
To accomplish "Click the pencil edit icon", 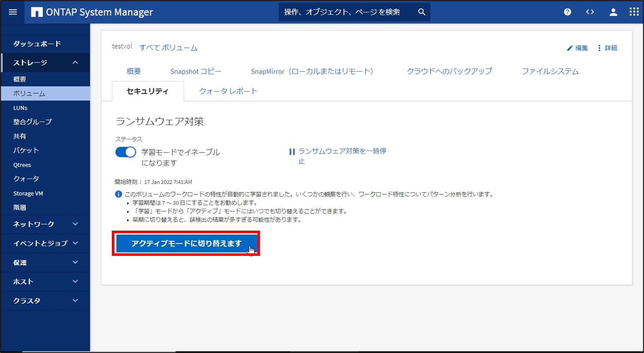I will 570,48.
